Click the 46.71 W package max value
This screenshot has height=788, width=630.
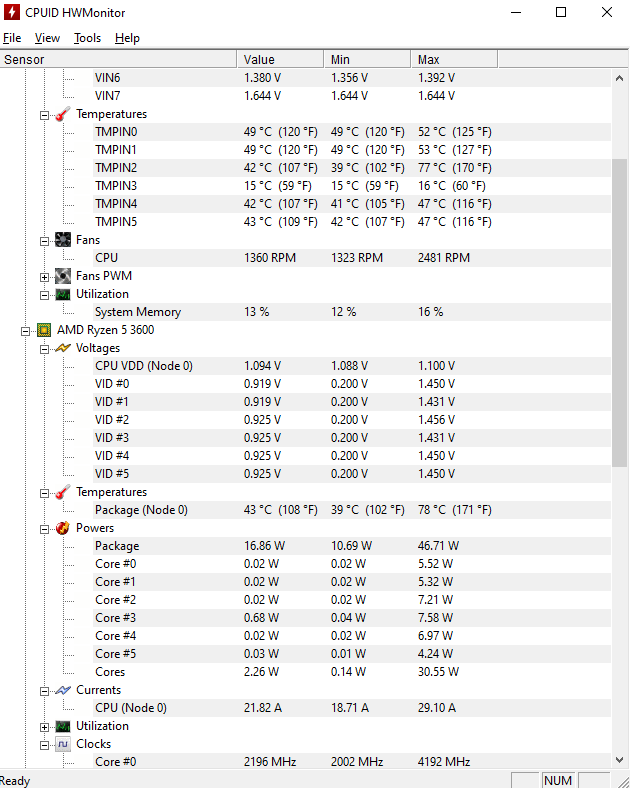[x=438, y=546]
